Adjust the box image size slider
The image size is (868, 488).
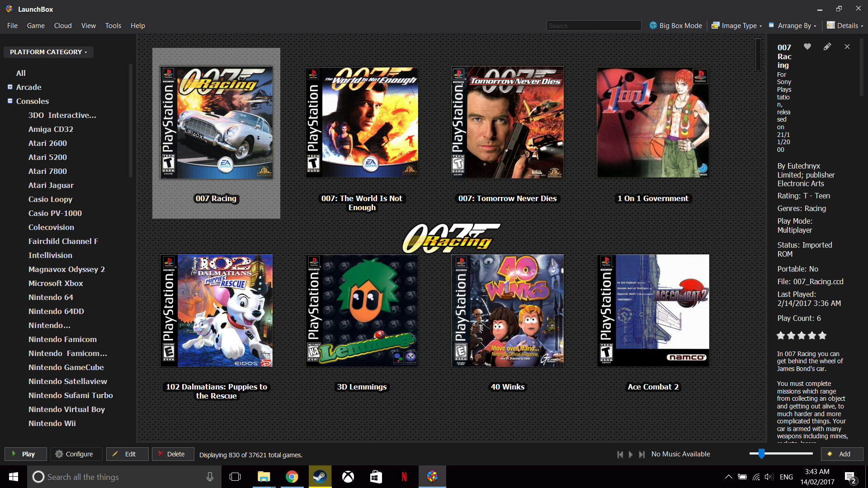coord(761,454)
